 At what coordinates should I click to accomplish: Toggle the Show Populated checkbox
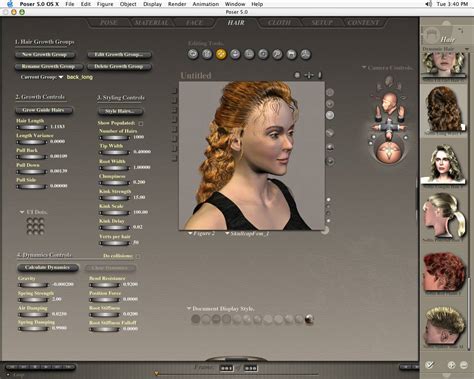tap(141, 124)
